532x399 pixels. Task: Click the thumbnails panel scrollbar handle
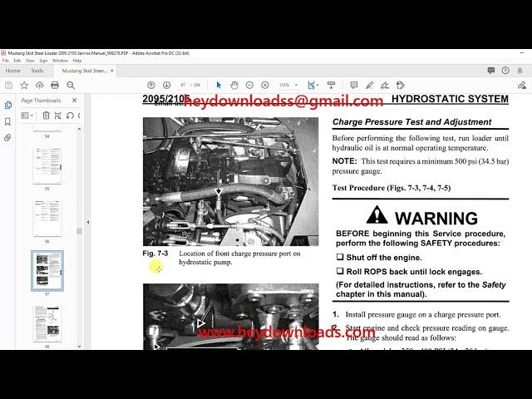79,231
